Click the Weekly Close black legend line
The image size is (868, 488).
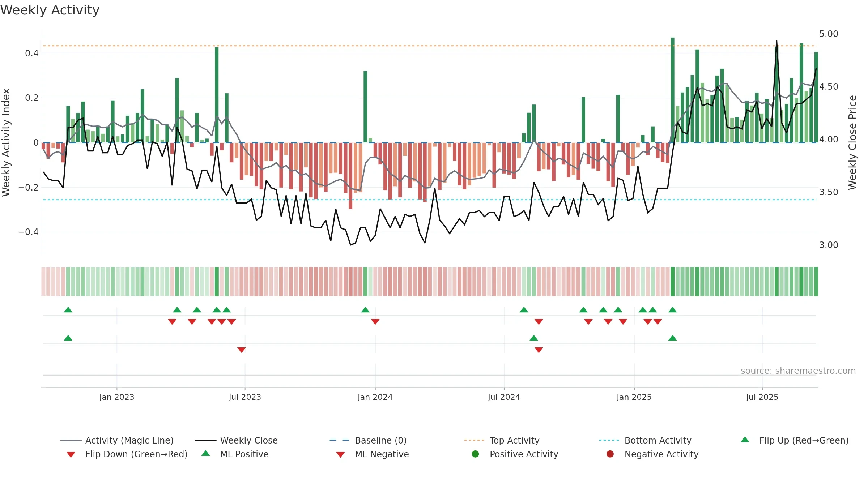click(205, 440)
